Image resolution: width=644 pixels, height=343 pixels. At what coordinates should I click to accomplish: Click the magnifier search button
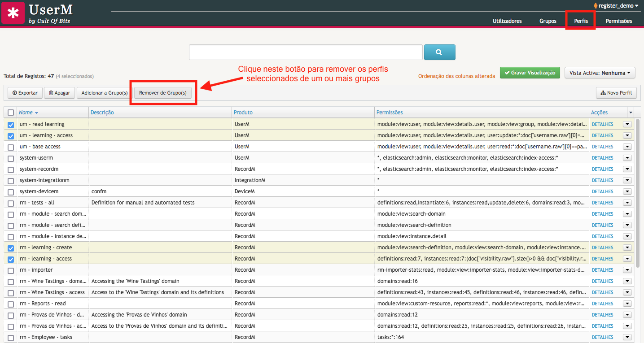pos(439,52)
